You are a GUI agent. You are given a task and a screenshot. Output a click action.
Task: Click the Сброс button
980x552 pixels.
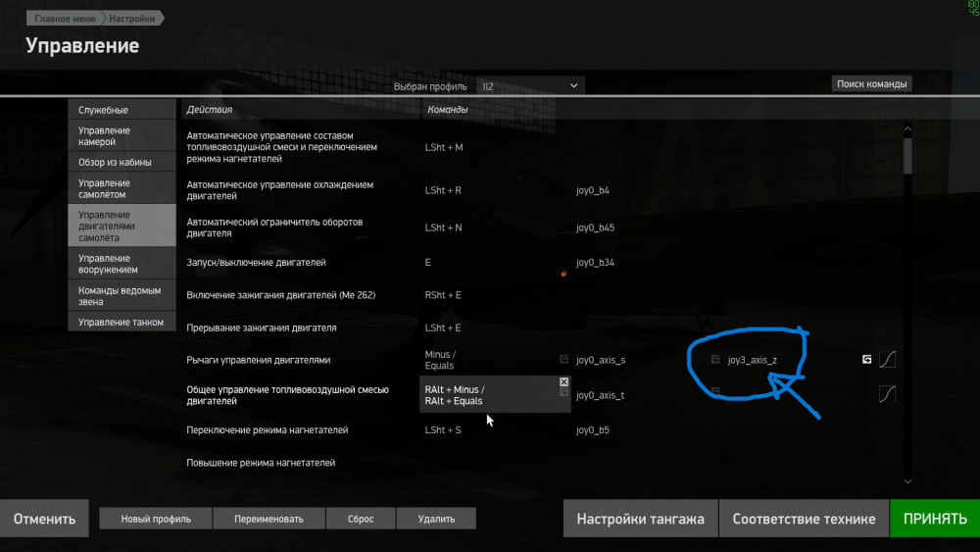click(361, 519)
